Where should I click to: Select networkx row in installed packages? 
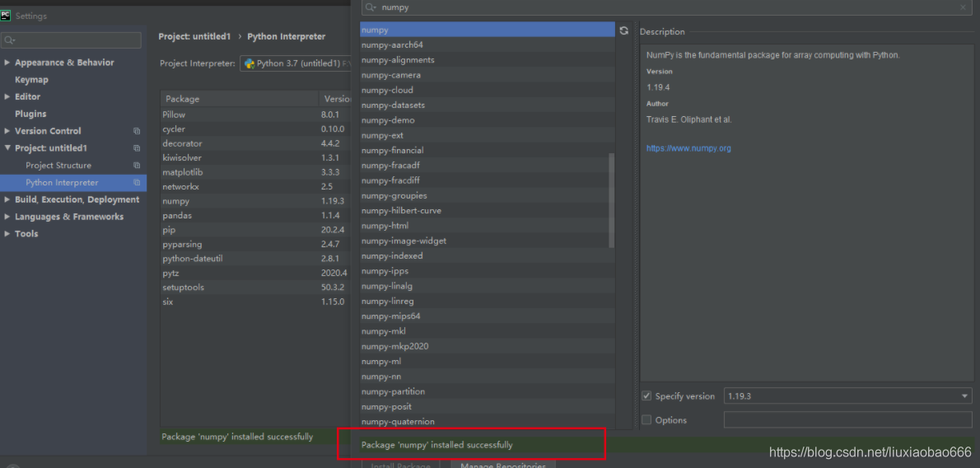[x=255, y=186]
